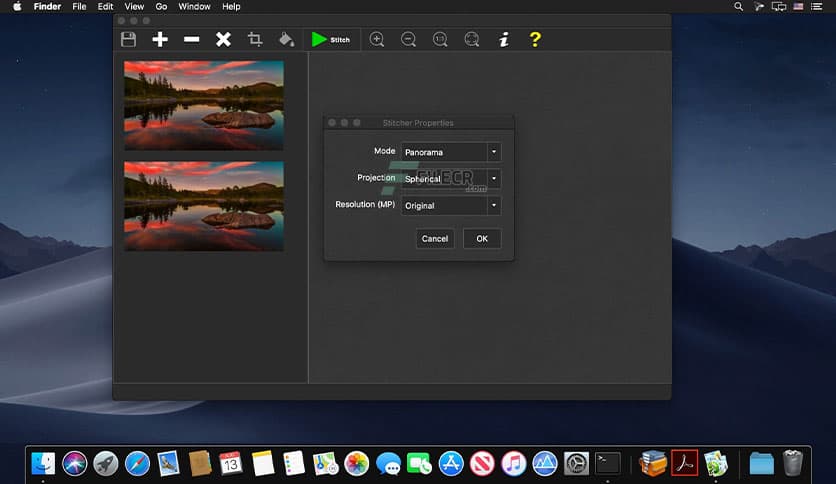Open Reminders from the Dock

[294, 463]
